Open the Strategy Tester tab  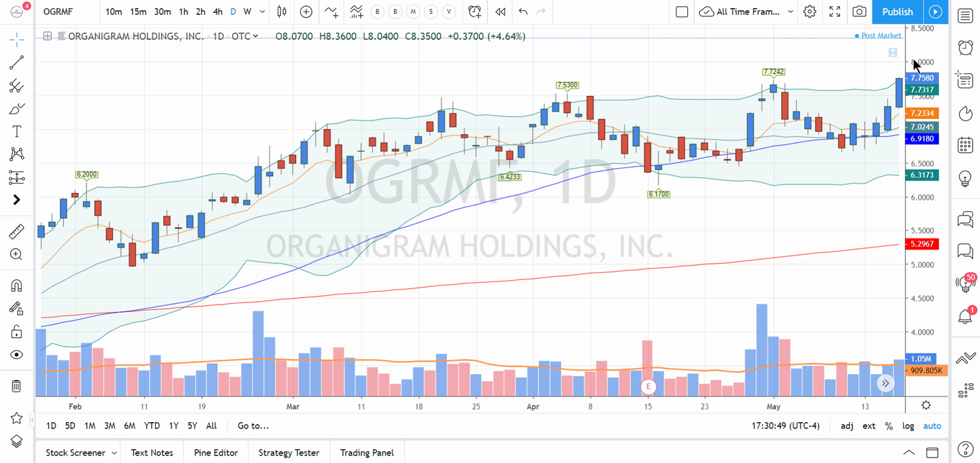pos(289,453)
